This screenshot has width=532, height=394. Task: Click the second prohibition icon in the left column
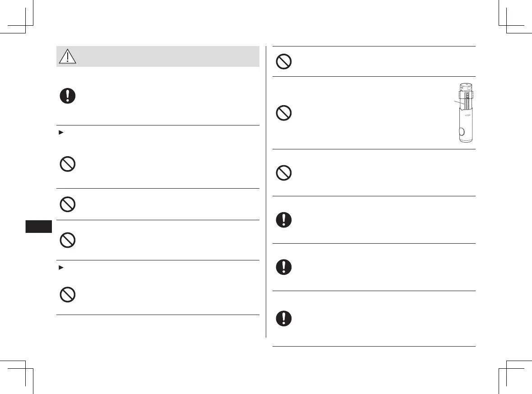coord(67,204)
